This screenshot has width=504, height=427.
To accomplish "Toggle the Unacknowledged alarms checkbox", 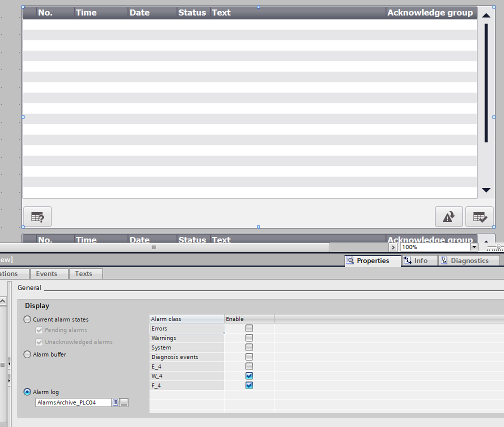I will pyautogui.click(x=39, y=342).
